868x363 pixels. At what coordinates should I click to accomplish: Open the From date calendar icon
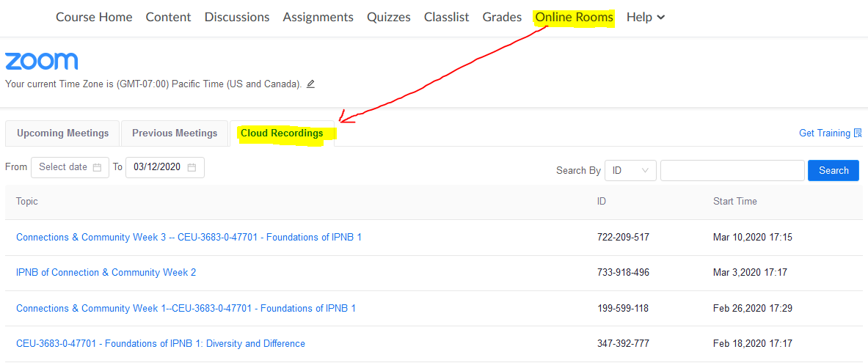pos(97,167)
